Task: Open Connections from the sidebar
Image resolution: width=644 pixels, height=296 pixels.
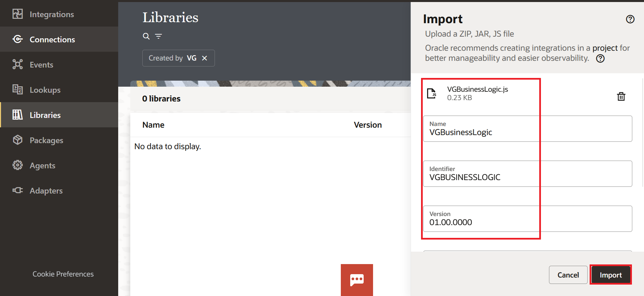Action: pyautogui.click(x=52, y=40)
